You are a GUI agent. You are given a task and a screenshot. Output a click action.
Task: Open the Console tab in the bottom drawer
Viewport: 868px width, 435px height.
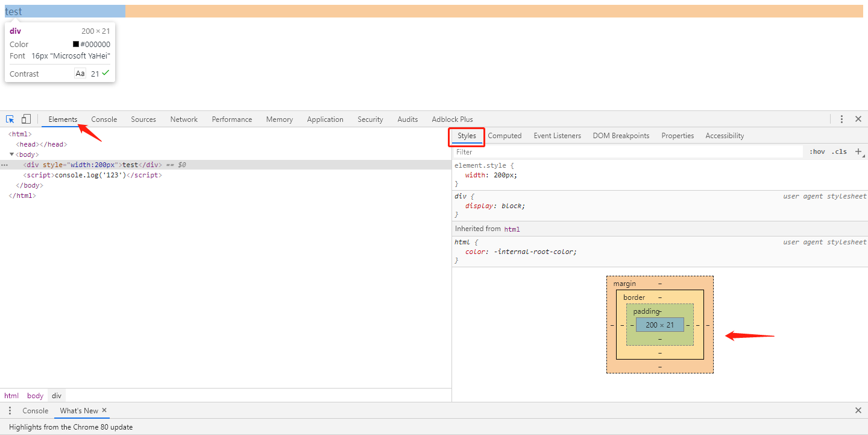pos(36,410)
